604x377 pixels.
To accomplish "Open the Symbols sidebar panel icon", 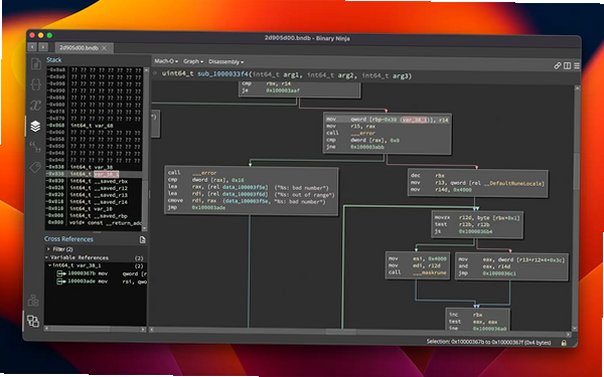I will pos(36,64).
